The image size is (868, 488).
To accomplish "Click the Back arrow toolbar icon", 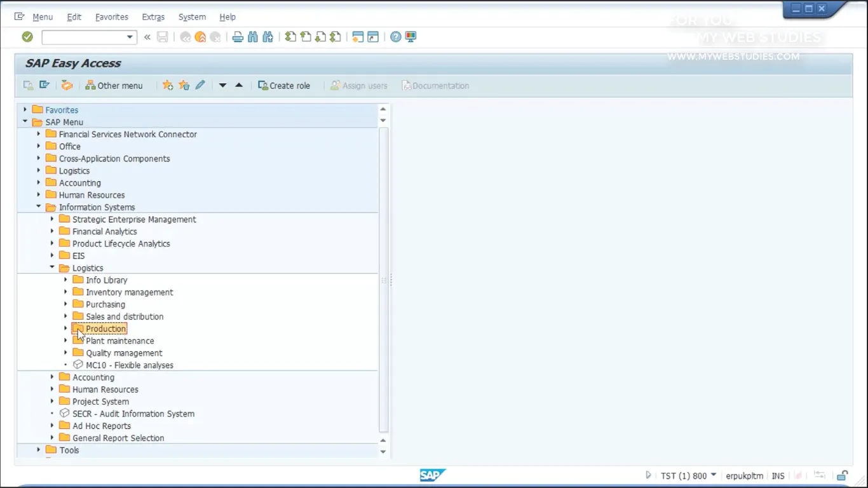I will click(x=185, y=37).
